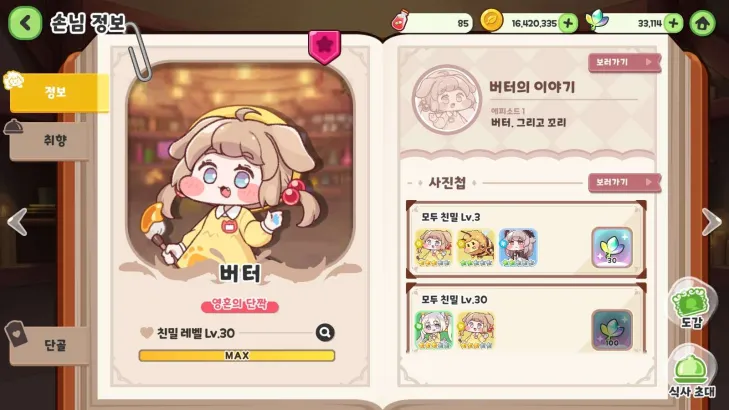This screenshot has height=410, width=729.
Task: Claim the 100 crystal petal reward
Action: pyautogui.click(x=612, y=330)
